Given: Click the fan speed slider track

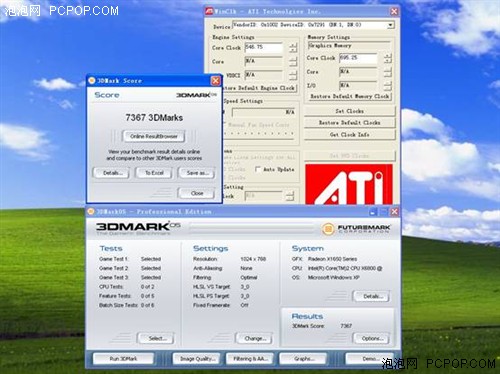Looking at the screenshot, I should [259, 134].
